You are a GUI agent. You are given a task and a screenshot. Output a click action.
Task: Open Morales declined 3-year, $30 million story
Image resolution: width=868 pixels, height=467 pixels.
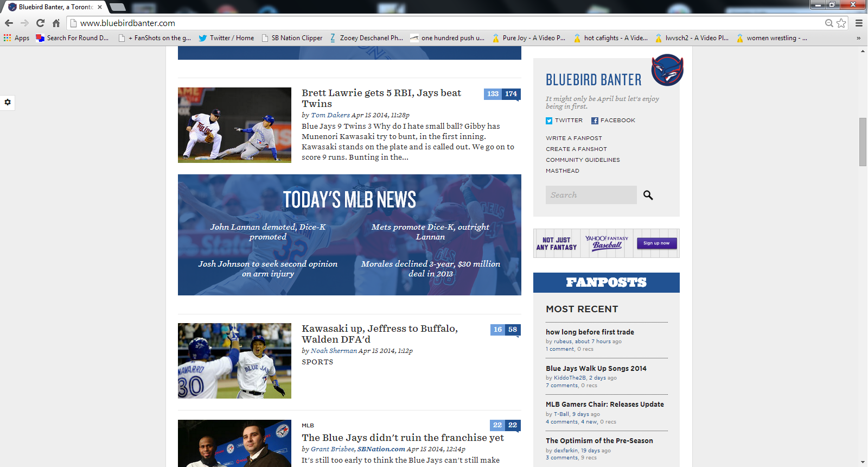431,269
